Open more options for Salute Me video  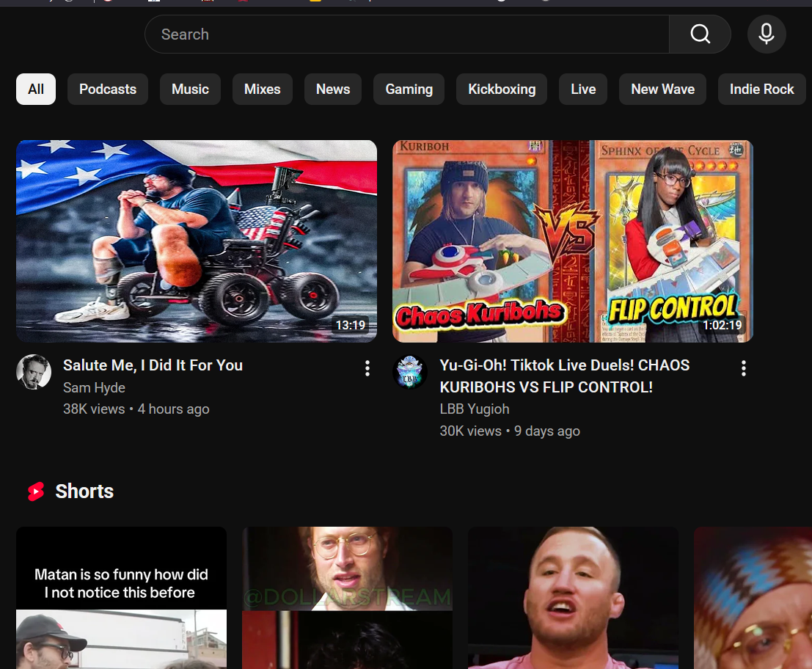367,368
